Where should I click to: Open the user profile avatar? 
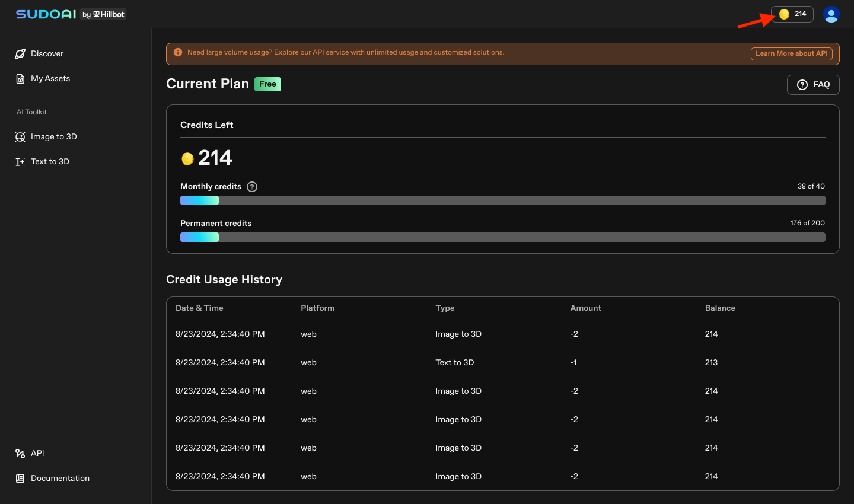tap(831, 14)
